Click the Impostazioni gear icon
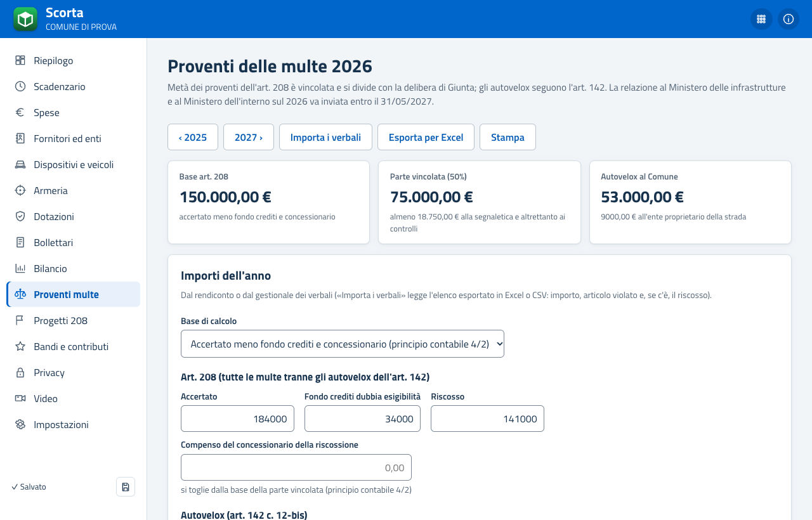 [20, 424]
